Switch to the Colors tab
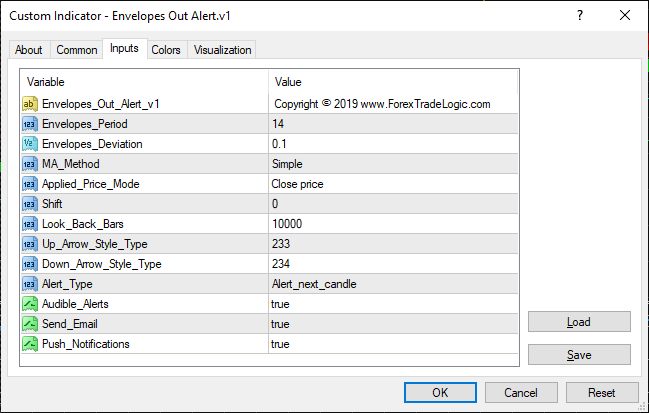Screen dimensions: 649x413 click(x=166, y=50)
